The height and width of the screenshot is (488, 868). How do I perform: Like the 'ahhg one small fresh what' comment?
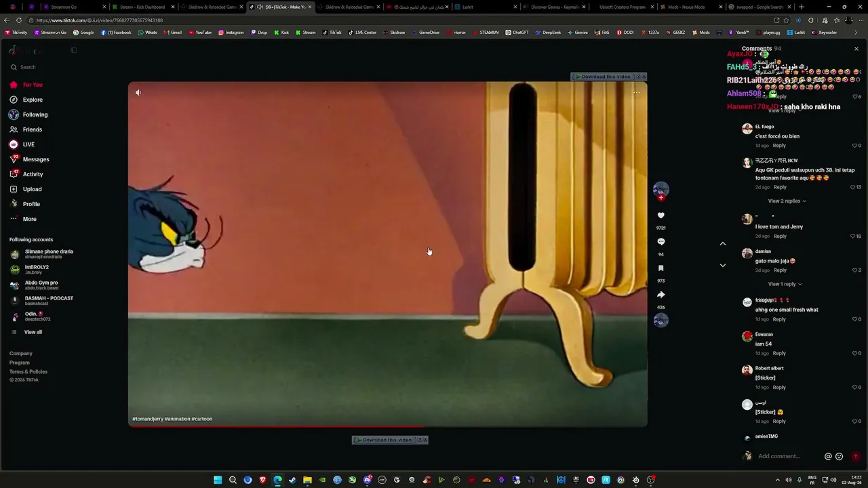pyautogui.click(x=854, y=319)
